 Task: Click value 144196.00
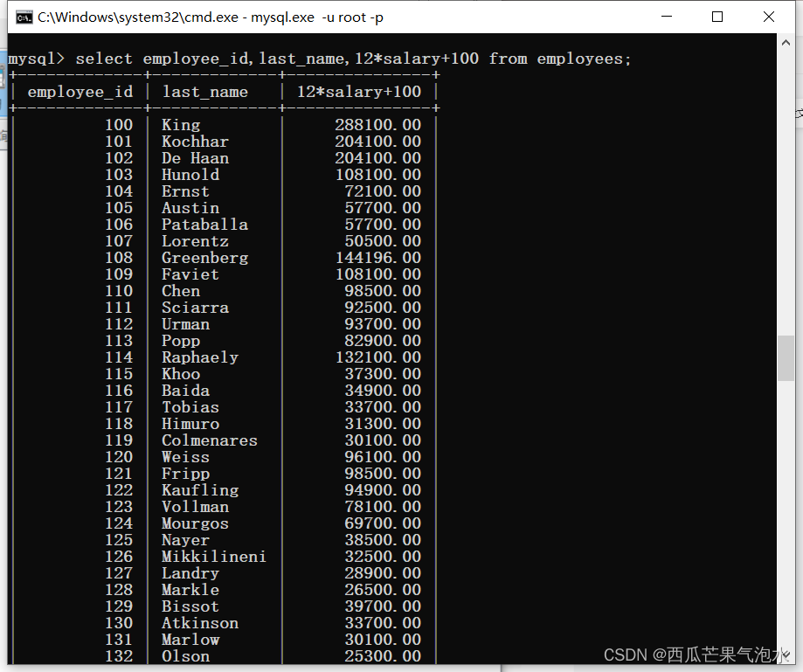point(378,258)
